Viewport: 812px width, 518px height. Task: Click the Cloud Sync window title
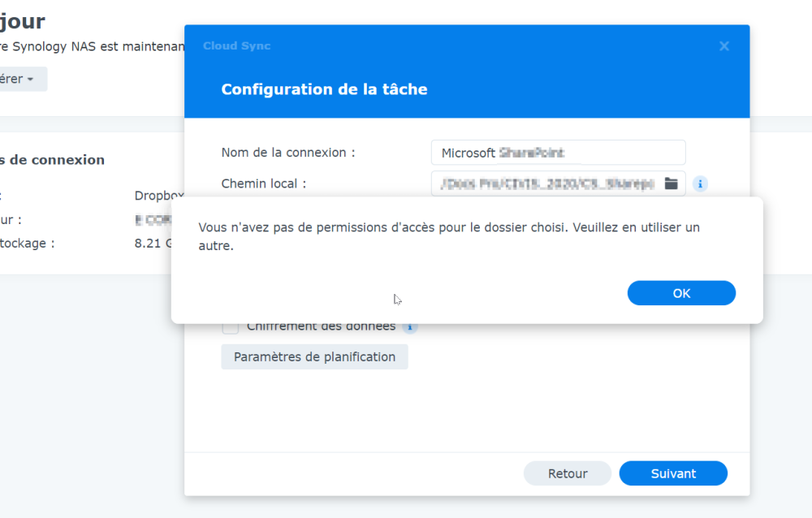237,46
